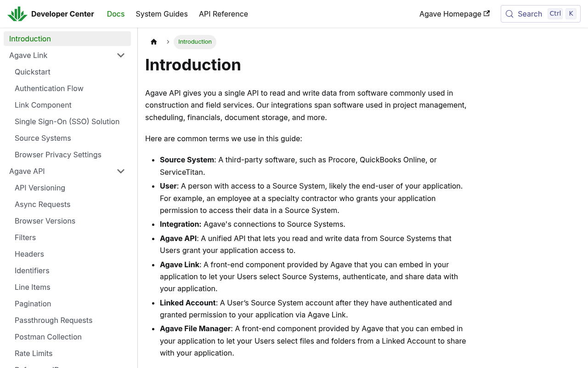This screenshot has height=368, width=588.
Task: Go to the Quickstart page
Action: coord(70,72)
